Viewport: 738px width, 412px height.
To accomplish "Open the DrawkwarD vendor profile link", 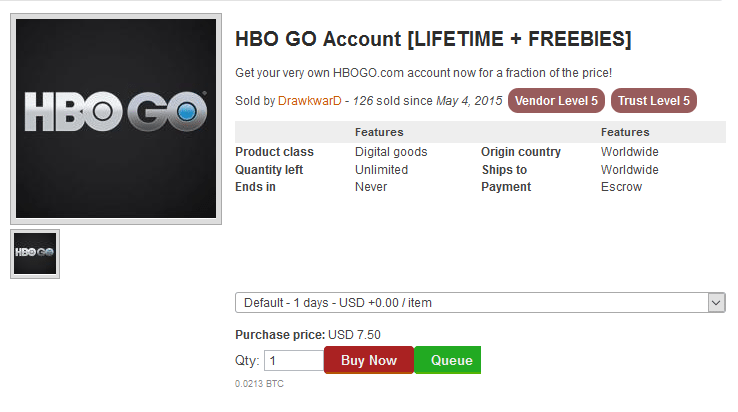I will click(x=310, y=101).
